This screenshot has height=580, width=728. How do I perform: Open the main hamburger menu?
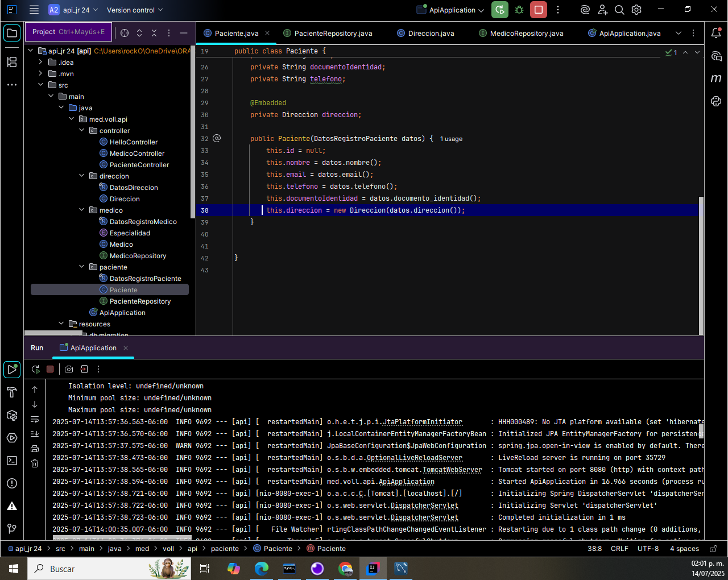point(34,10)
